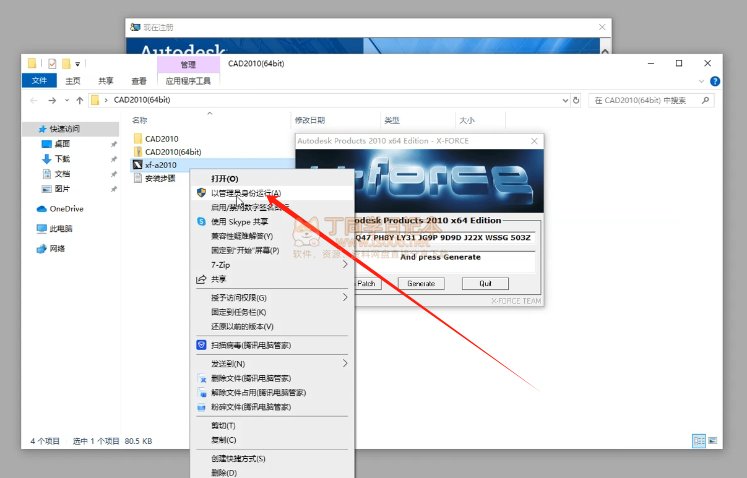Choose 使用 Skype 共享

click(x=272, y=222)
